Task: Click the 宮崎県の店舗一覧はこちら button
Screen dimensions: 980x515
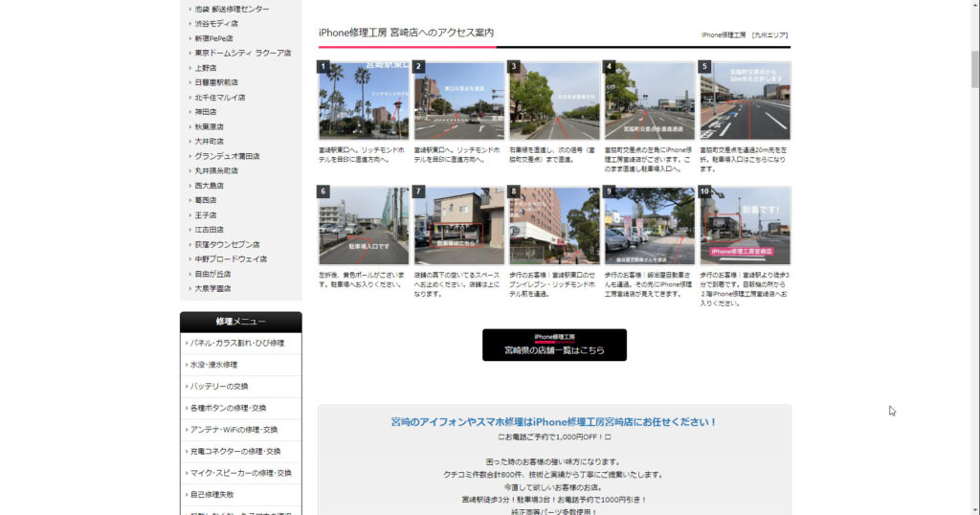Action: click(554, 345)
